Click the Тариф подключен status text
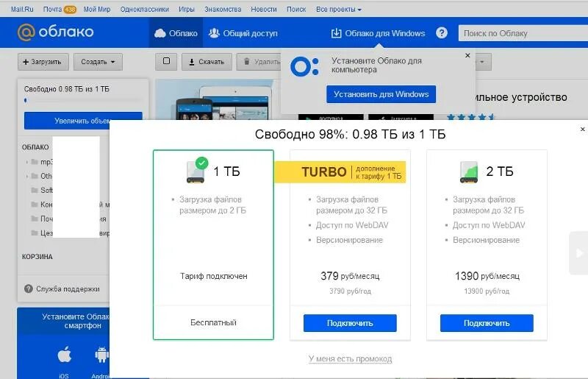 pyautogui.click(x=214, y=276)
